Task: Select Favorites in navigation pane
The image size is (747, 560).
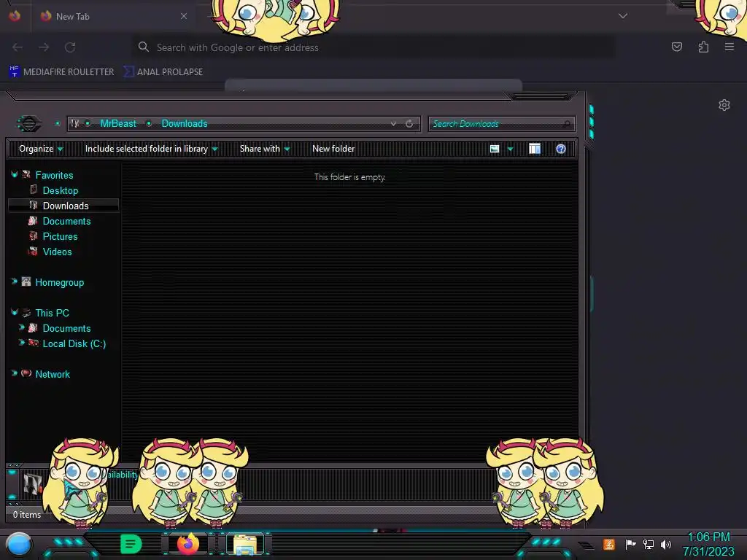Action: [x=54, y=175]
